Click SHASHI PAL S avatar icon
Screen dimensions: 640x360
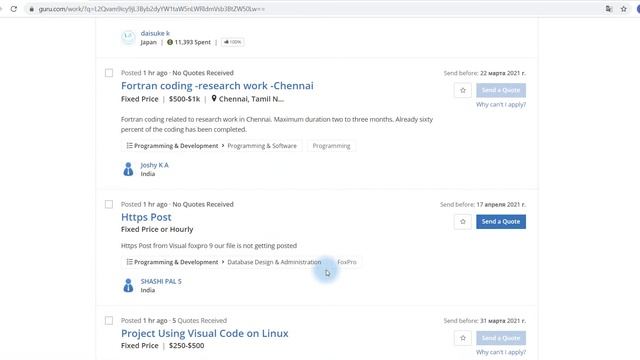pyautogui.click(x=128, y=285)
